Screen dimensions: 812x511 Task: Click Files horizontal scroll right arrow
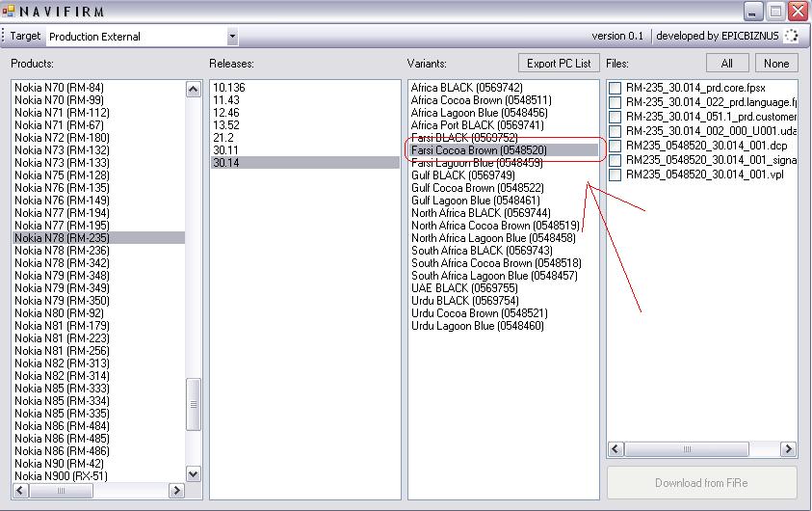(788, 448)
